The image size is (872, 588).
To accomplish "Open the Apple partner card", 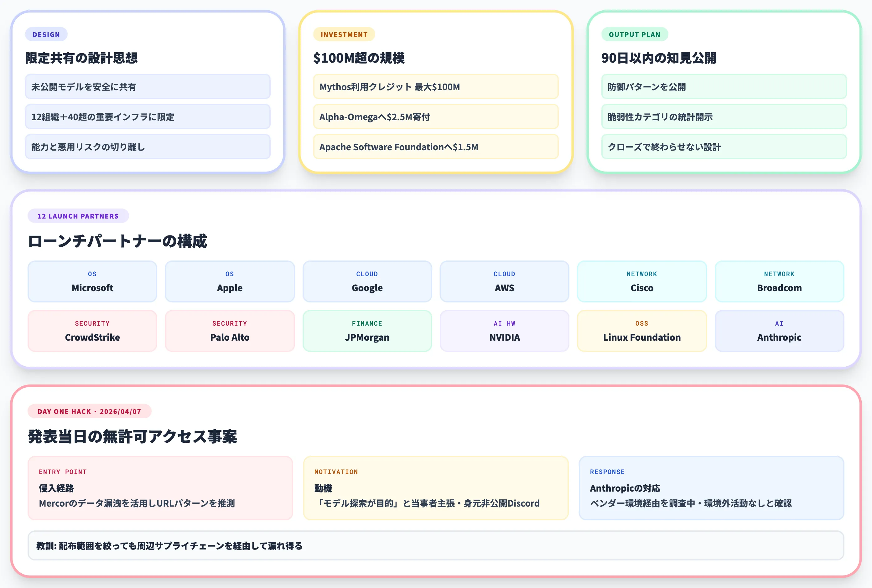I will [230, 281].
